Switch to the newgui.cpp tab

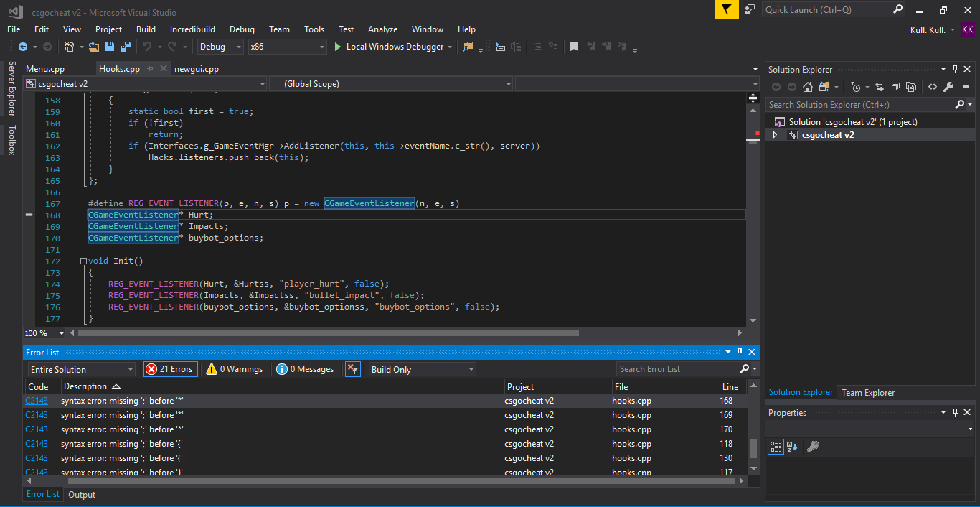196,69
